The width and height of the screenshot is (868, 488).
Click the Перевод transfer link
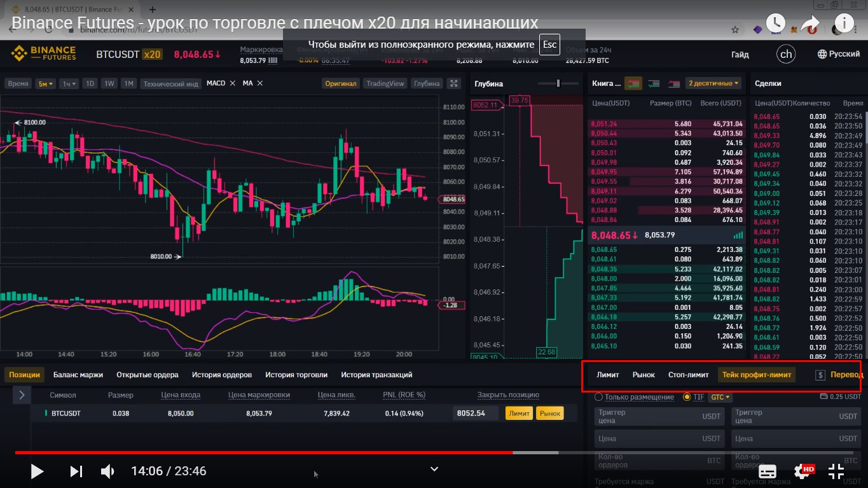[x=846, y=375]
